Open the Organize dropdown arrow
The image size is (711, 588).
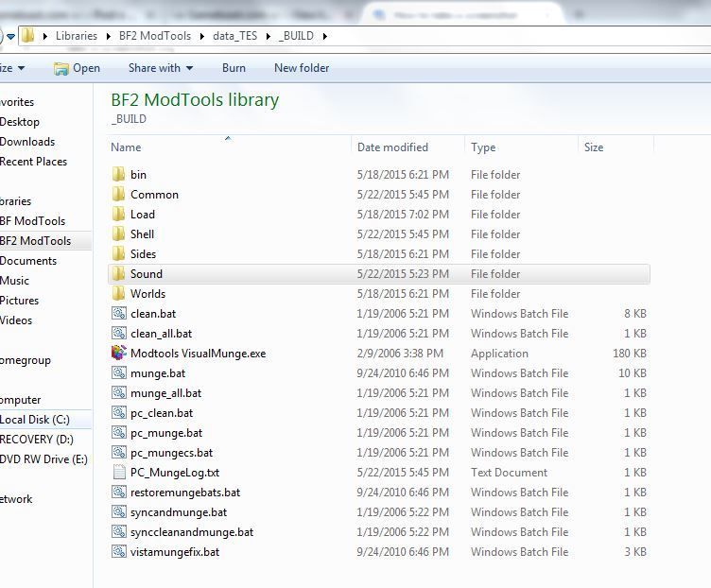pos(22,68)
